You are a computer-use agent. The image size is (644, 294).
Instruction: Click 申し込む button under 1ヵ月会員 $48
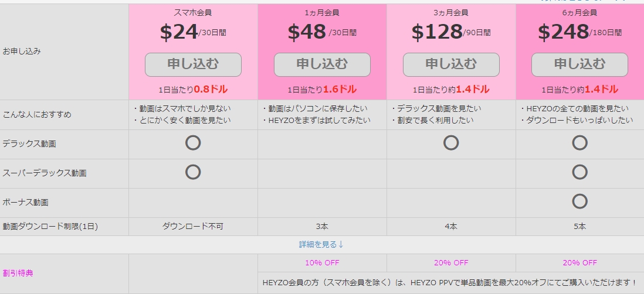coord(322,64)
